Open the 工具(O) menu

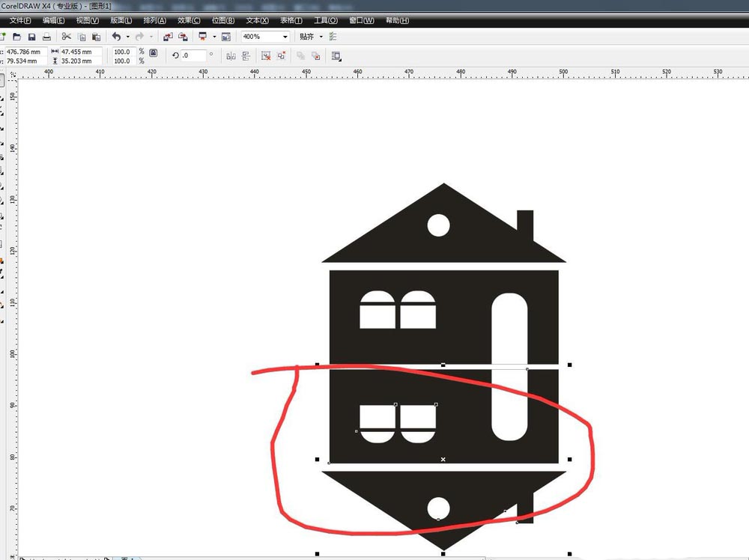tap(326, 20)
